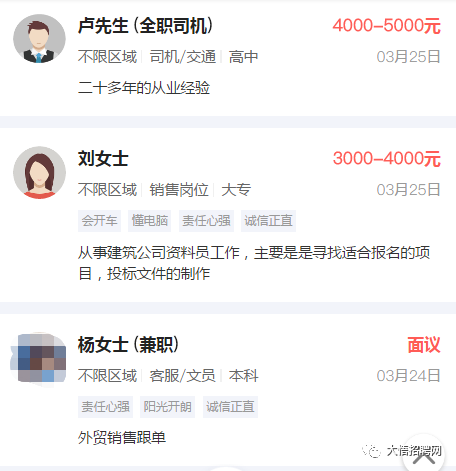Select 刘女士's 责任心强 tag

206,221
